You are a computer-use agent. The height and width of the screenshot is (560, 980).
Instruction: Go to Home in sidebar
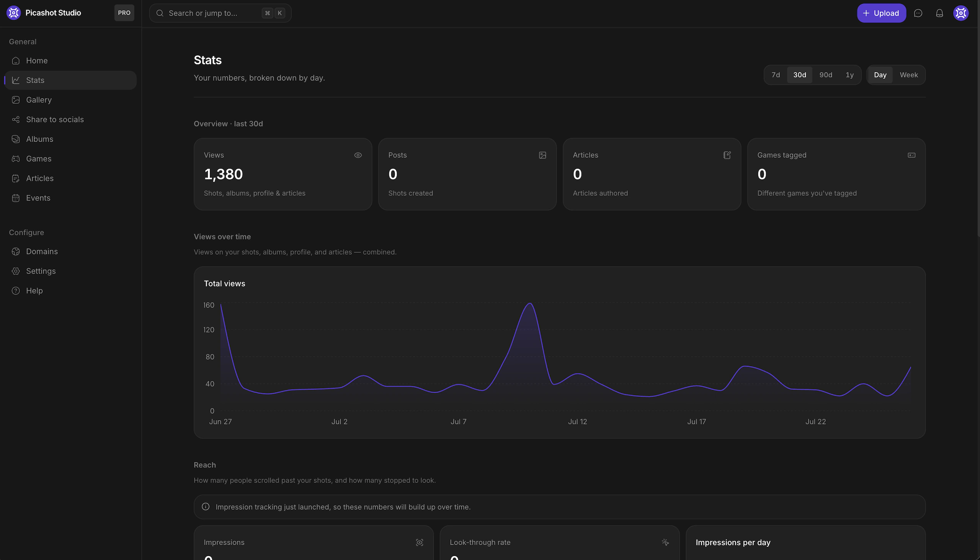pos(70,61)
